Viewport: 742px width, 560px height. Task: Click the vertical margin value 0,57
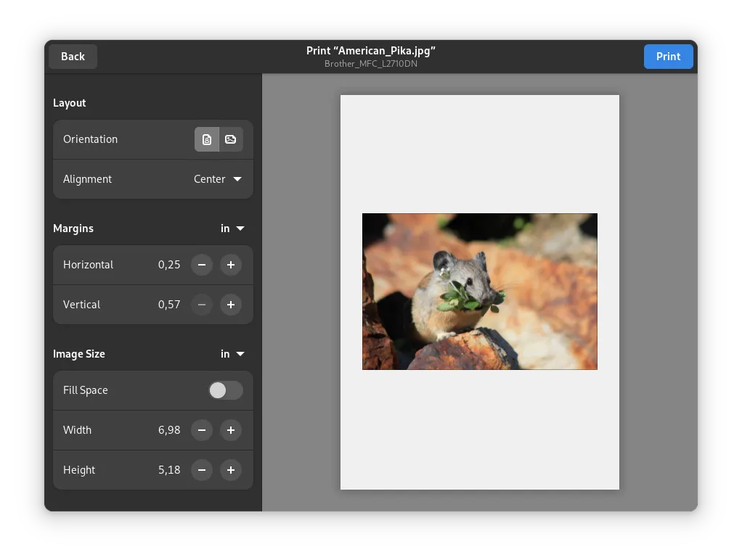coord(169,305)
